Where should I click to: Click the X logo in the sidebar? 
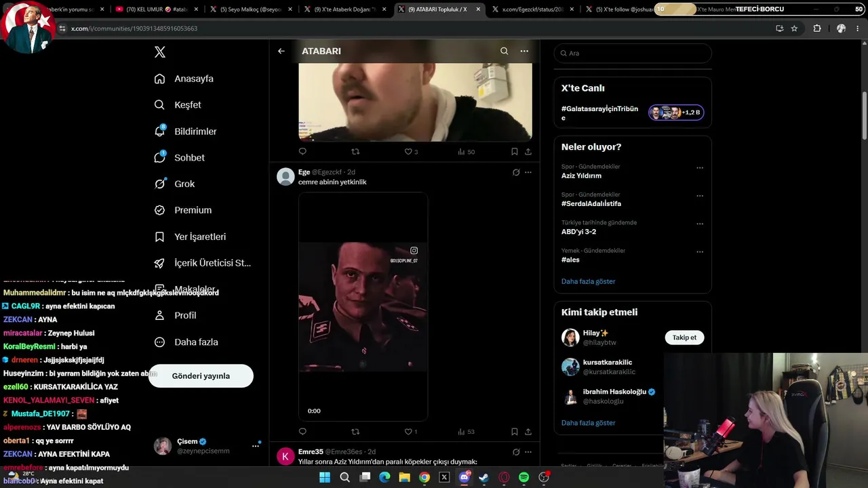click(160, 52)
